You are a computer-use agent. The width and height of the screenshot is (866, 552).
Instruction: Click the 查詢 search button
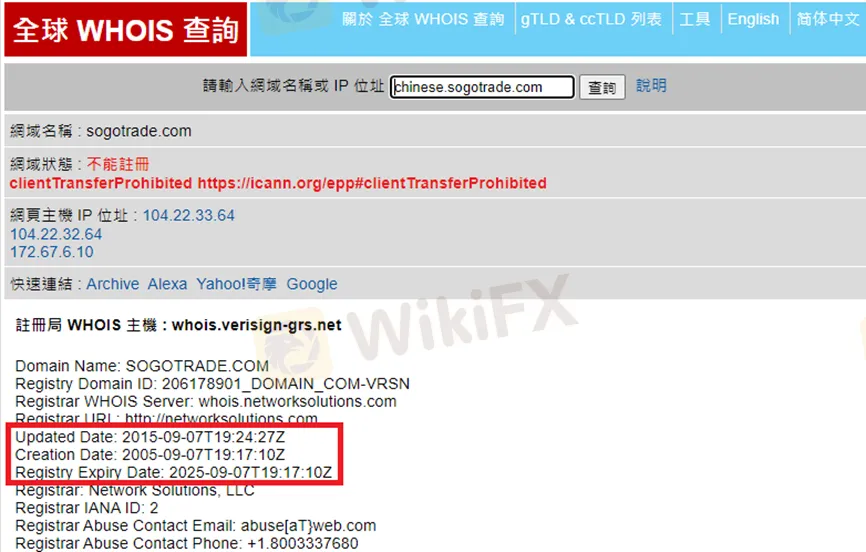pyautogui.click(x=602, y=87)
